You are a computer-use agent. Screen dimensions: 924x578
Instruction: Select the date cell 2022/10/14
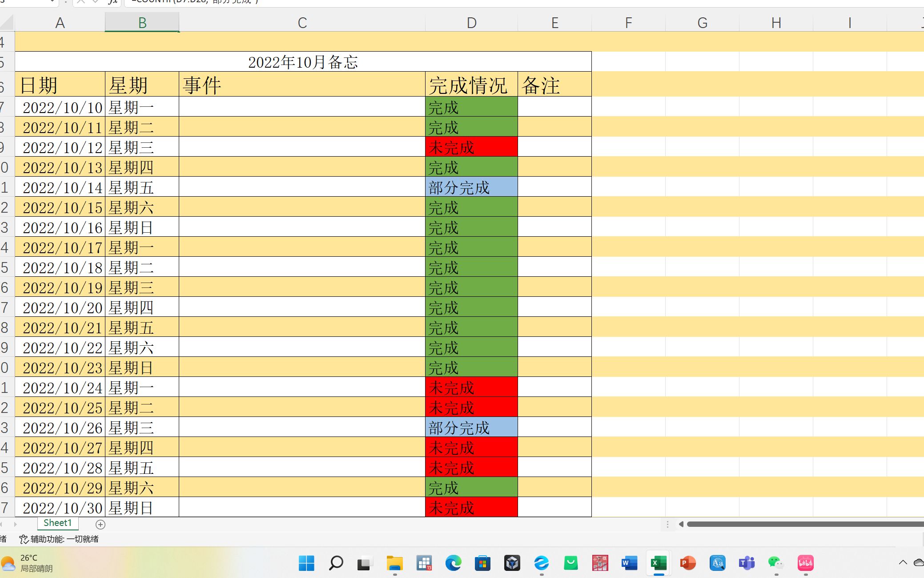(60, 187)
